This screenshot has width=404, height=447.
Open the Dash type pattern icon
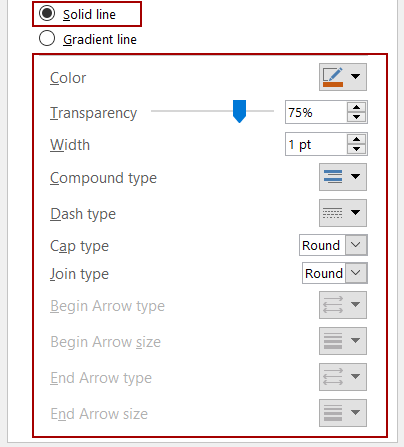[333, 213]
